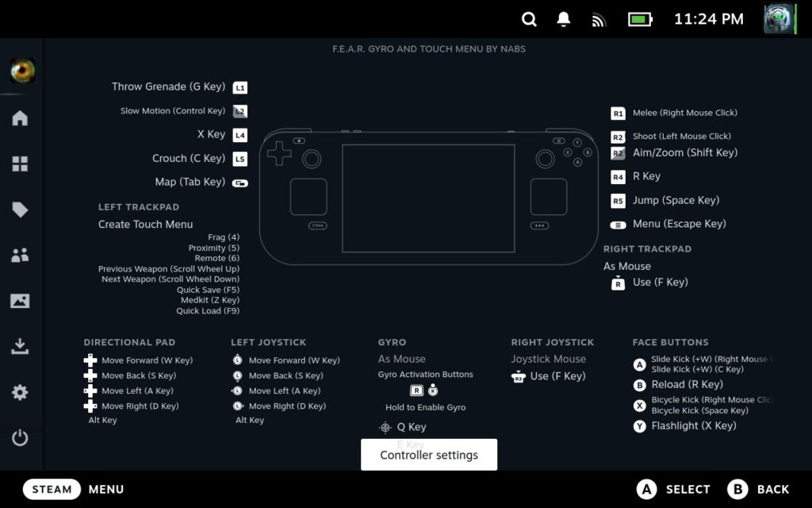This screenshot has height=508, width=812.
Task: Select the Throw Grenade (G Key) binding
Action: tap(168, 87)
